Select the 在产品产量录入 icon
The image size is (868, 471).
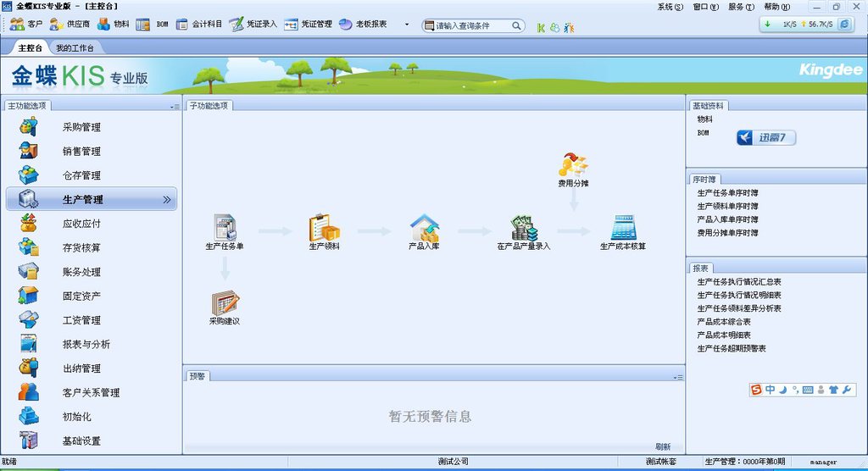[x=523, y=228]
